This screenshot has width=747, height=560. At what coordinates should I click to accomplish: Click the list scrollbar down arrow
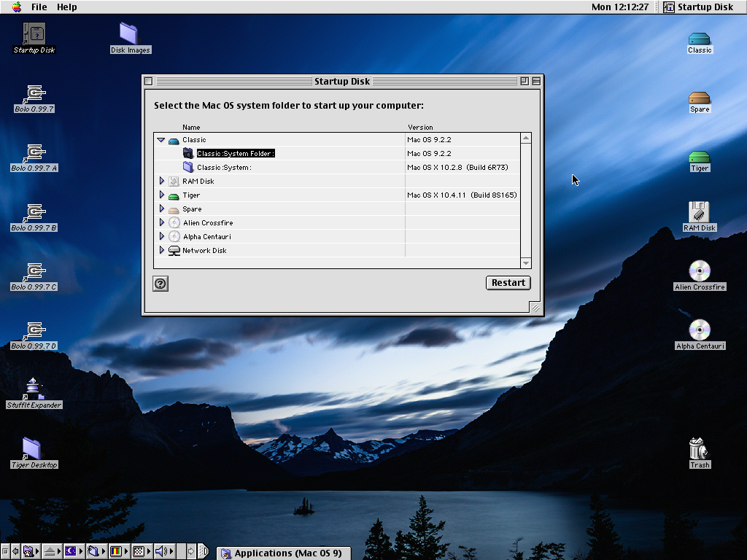[x=526, y=262]
